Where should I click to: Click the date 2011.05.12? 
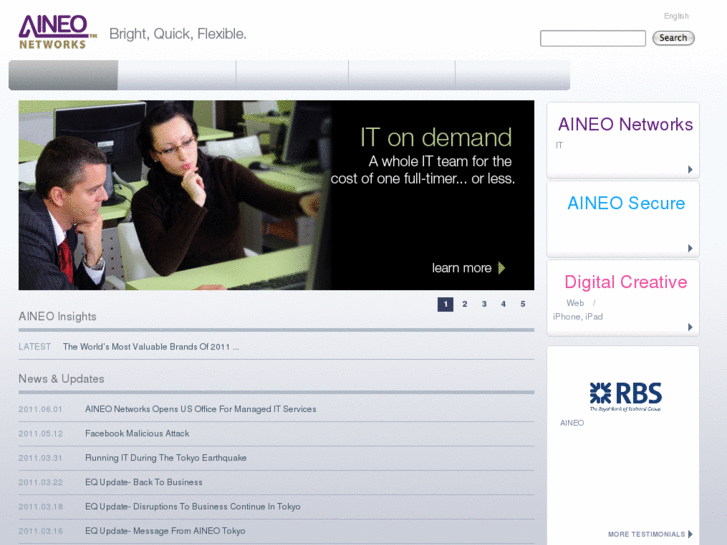pos(40,434)
